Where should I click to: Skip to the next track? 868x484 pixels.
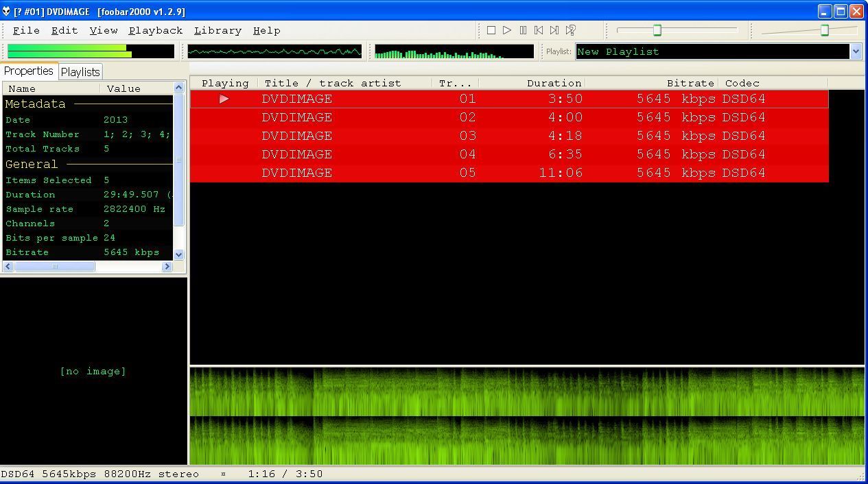point(554,30)
